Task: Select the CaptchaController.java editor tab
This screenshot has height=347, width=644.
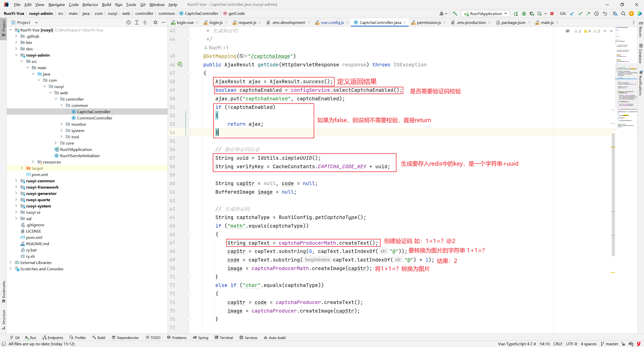Action: tap(378, 22)
